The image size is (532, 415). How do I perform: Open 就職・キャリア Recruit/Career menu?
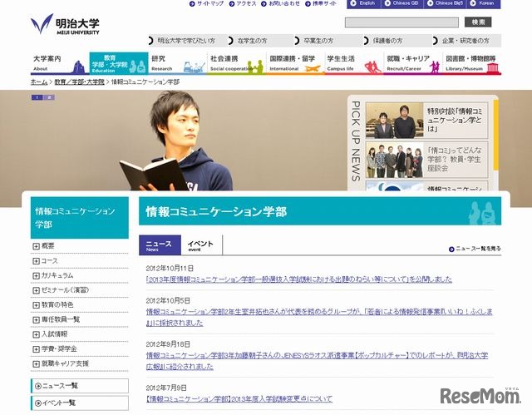point(413,63)
